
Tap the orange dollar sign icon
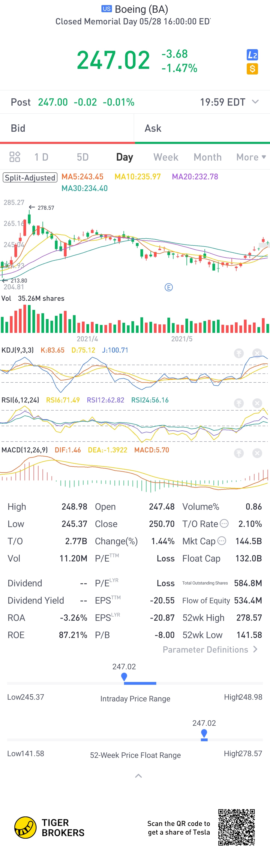click(252, 69)
